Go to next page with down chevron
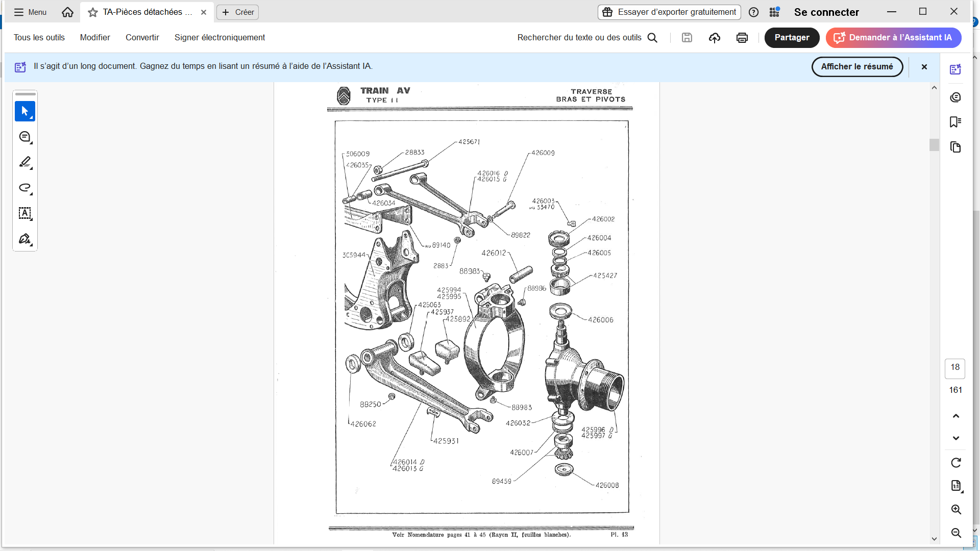 (x=955, y=438)
